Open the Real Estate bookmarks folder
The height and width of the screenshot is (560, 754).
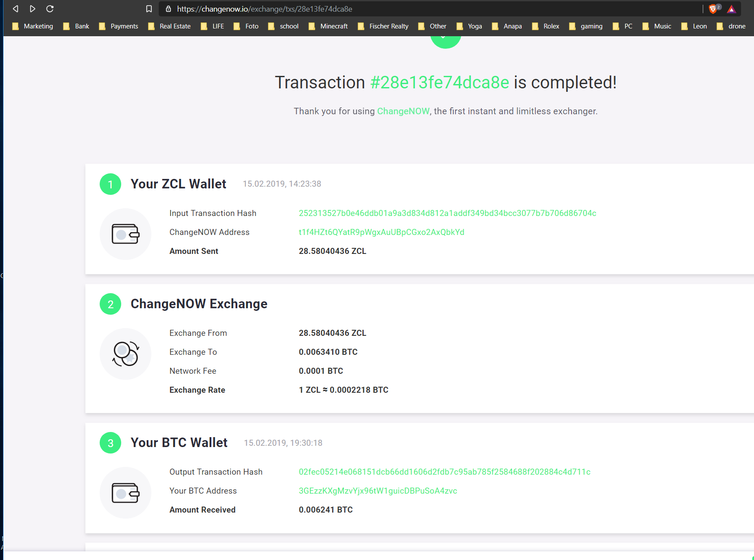point(170,26)
